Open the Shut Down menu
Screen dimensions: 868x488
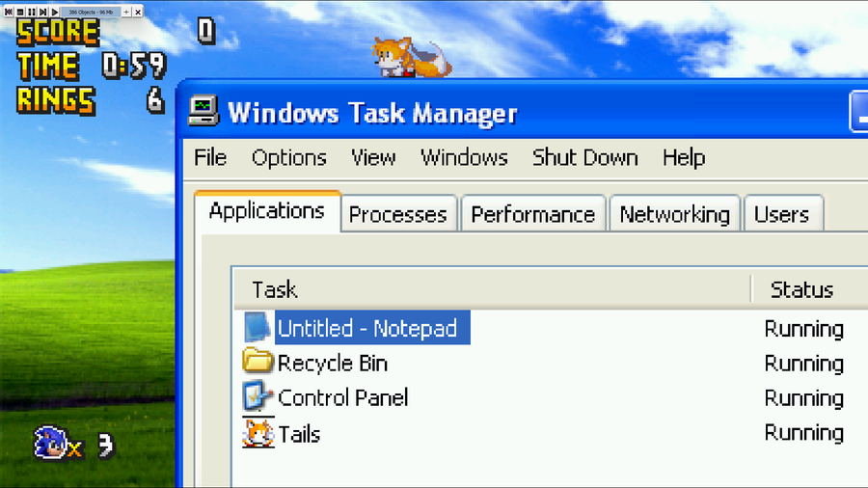[585, 158]
